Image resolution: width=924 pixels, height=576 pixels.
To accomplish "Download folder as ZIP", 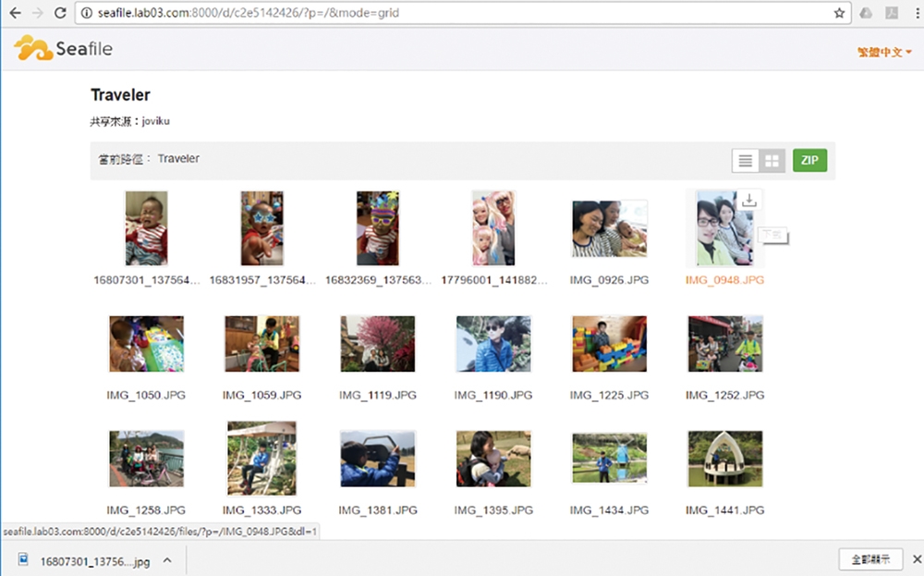I will (x=809, y=160).
